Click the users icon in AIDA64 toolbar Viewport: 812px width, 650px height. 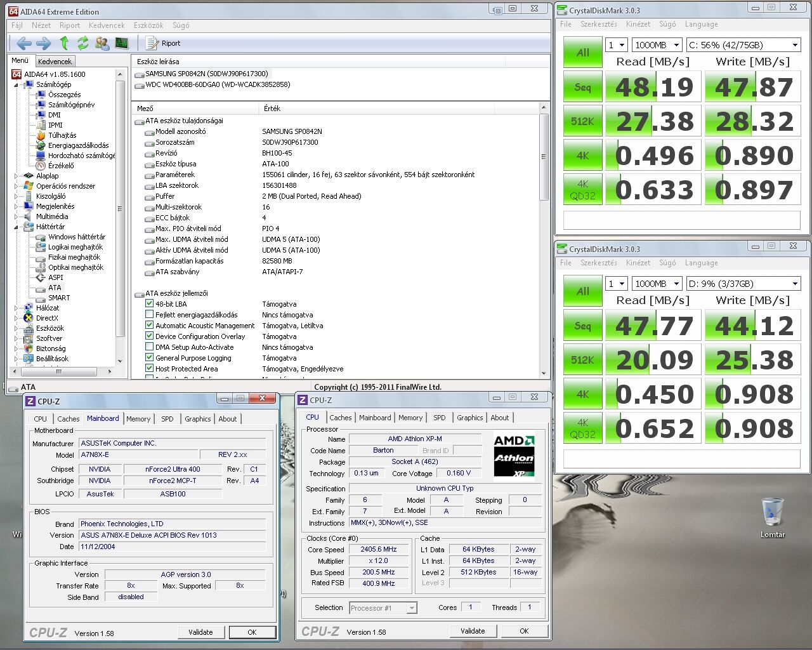click(102, 43)
